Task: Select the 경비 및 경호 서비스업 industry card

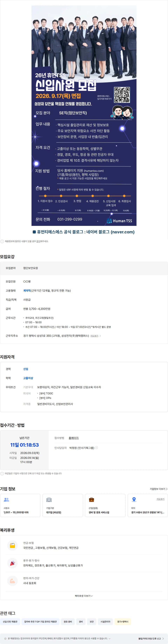Action: coord(105,505)
